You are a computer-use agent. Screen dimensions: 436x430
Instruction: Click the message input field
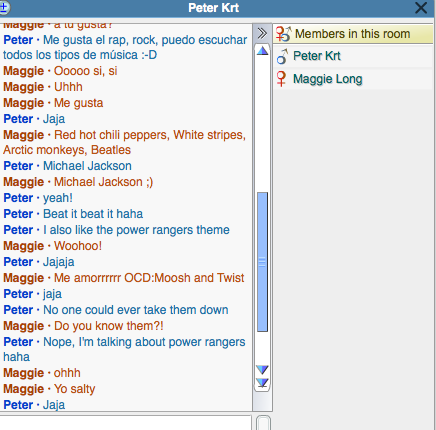[126, 423]
